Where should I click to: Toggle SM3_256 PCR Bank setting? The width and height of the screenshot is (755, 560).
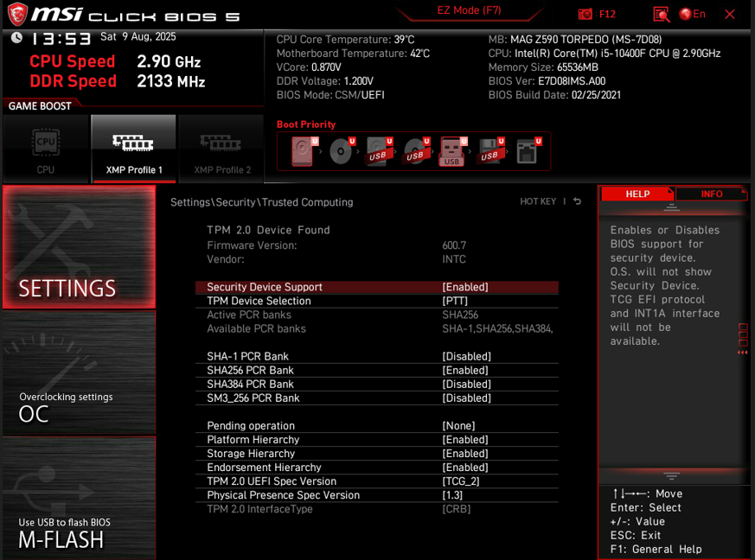(x=377, y=398)
